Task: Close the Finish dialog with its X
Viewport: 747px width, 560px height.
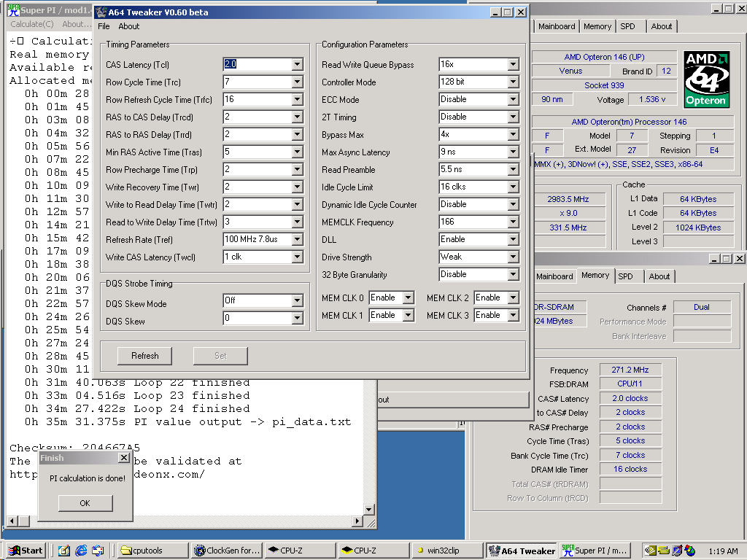Action: click(x=124, y=458)
